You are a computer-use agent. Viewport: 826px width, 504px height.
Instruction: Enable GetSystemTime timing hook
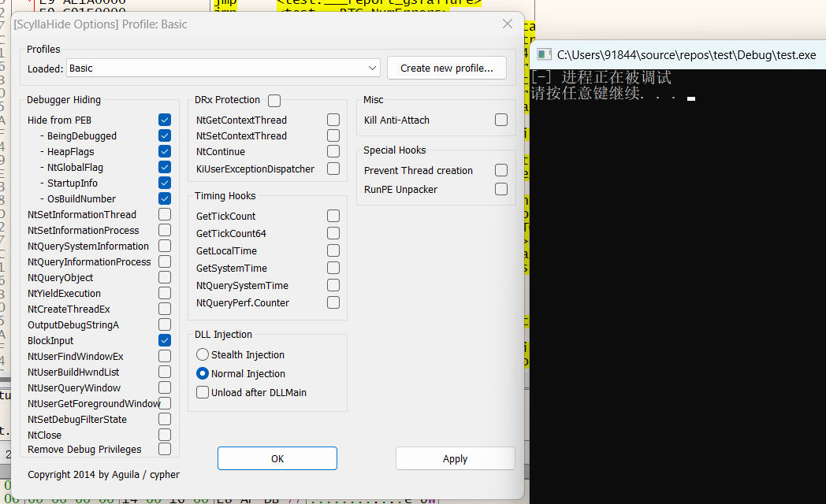coord(333,269)
